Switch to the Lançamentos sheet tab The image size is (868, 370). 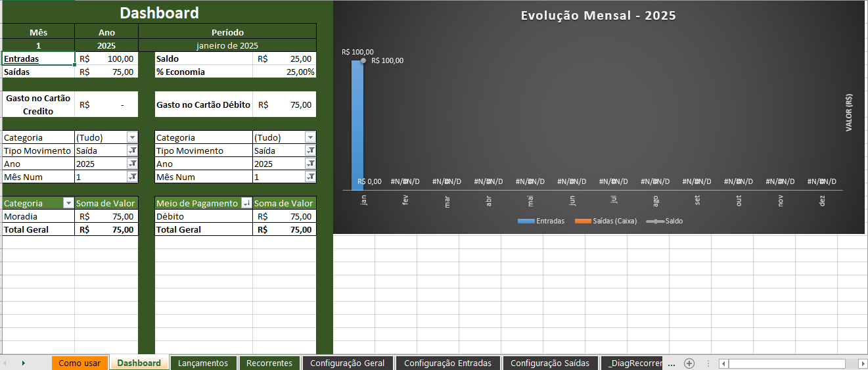point(203,363)
